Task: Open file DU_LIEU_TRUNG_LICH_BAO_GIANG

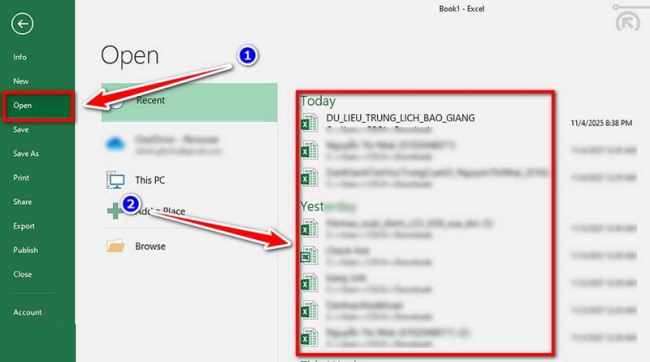Action: coord(400,118)
